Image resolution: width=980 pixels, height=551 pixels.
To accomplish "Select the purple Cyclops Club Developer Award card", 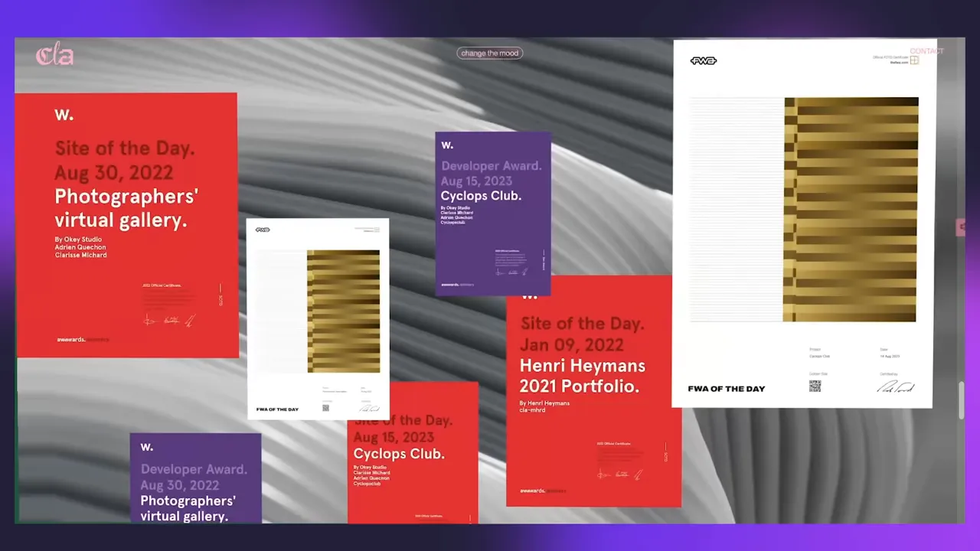I will 493,214.
